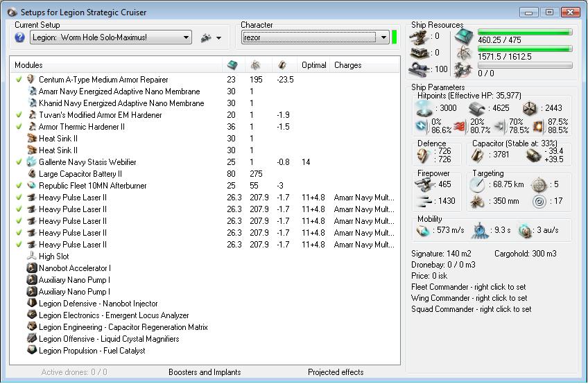This screenshot has height=384, width=588.
Task: Click the Large Capacitor Battery II icon
Action: (31, 173)
